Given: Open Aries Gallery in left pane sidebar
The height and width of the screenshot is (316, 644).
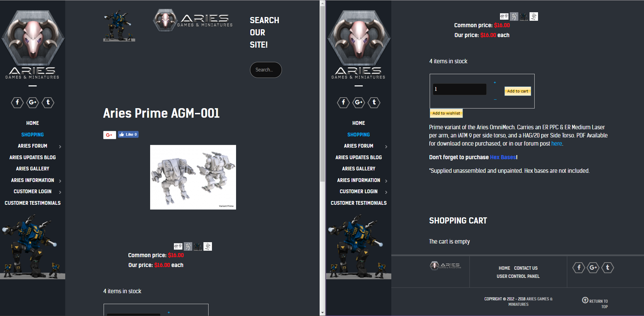Looking at the screenshot, I should tap(33, 169).
